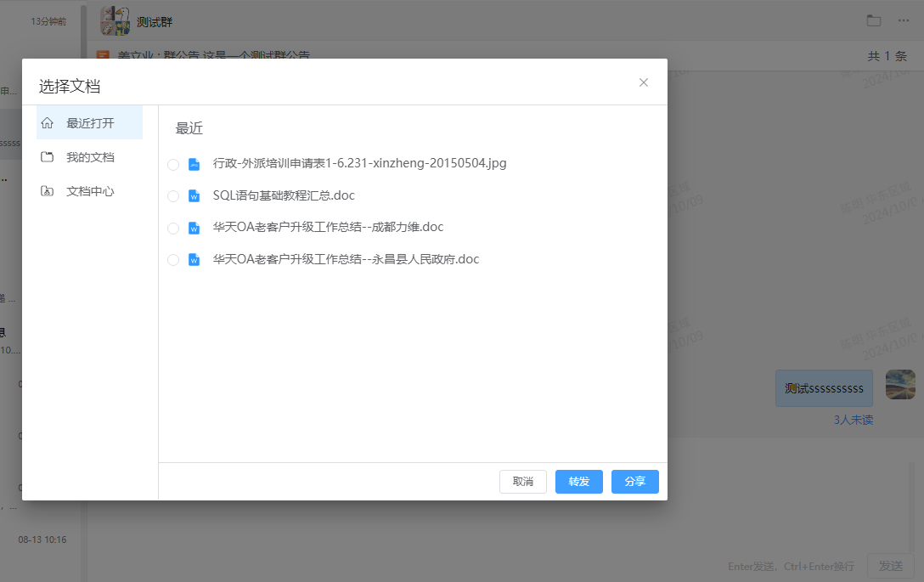Click file name 华天OA老客户升级工作总结--永昌县人民政府.doc

(346, 259)
